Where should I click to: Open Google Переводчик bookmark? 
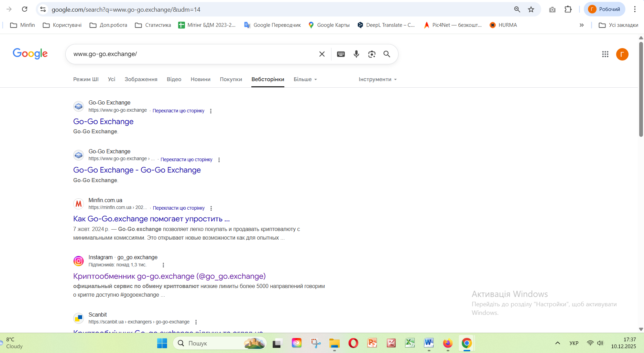coord(272,25)
